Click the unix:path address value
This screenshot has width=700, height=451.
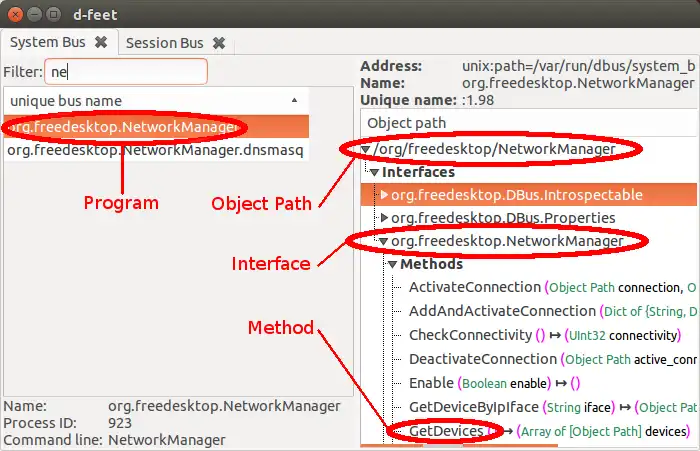(x=579, y=66)
